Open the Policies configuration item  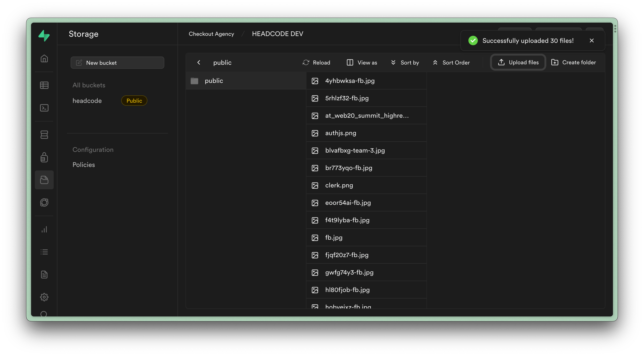pos(84,165)
